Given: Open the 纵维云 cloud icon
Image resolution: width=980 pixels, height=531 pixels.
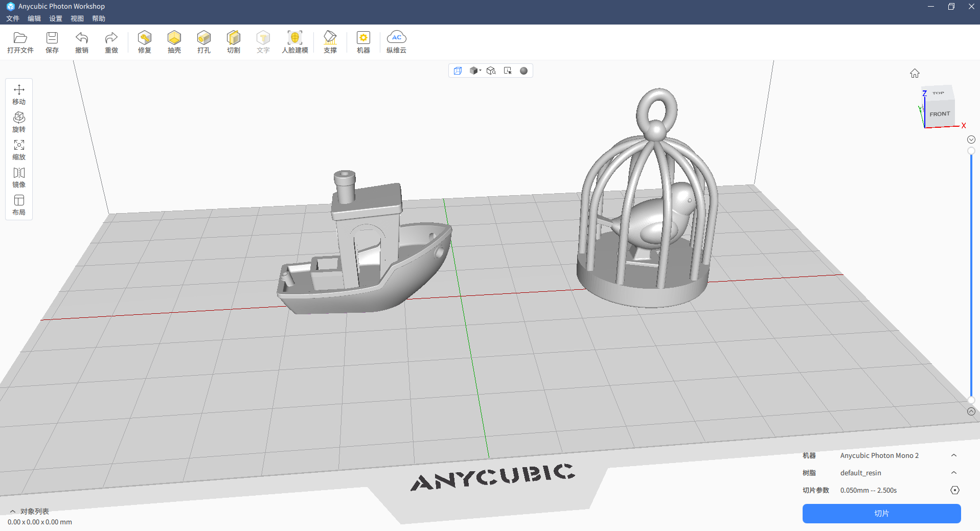Looking at the screenshot, I should [x=396, y=42].
